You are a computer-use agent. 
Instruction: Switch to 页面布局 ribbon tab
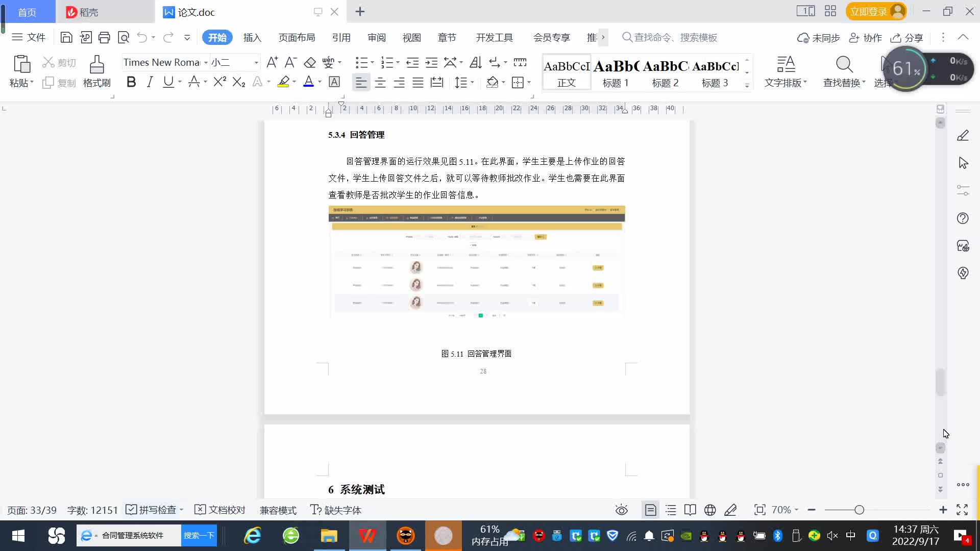click(x=297, y=37)
